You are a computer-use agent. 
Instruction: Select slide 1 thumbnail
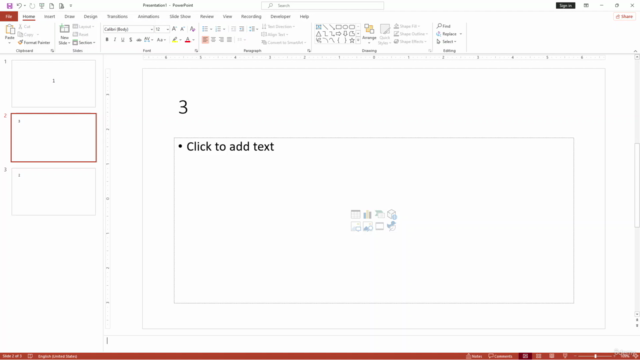coord(53,84)
